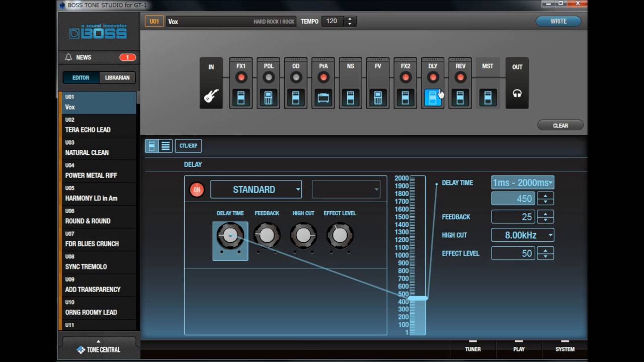This screenshot has height=362, width=644.
Task: Click the EFFECT LEVEL knob
Action: coord(340,235)
